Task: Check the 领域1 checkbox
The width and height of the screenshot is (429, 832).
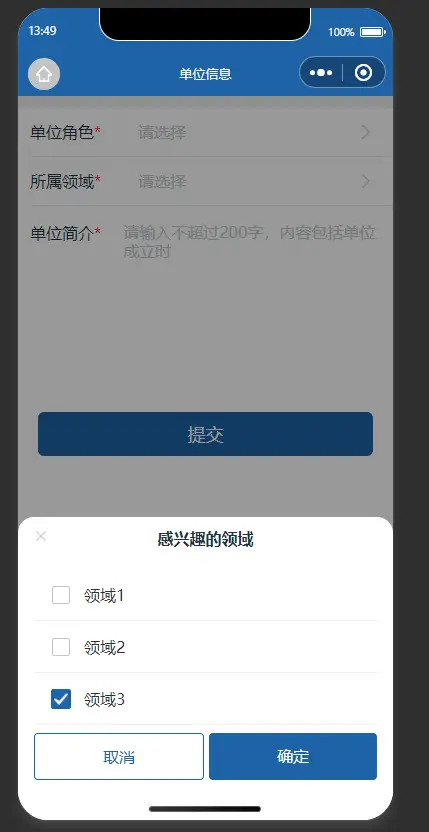Action: tap(61, 595)
